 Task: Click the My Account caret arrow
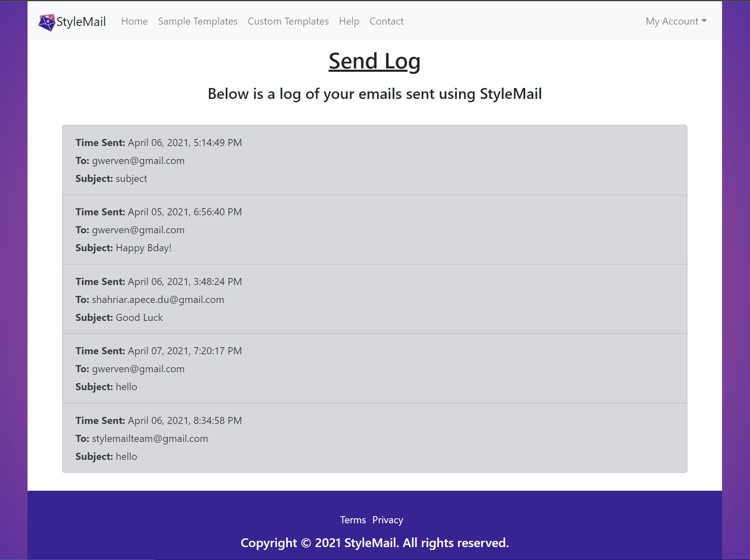click(704, 21)
